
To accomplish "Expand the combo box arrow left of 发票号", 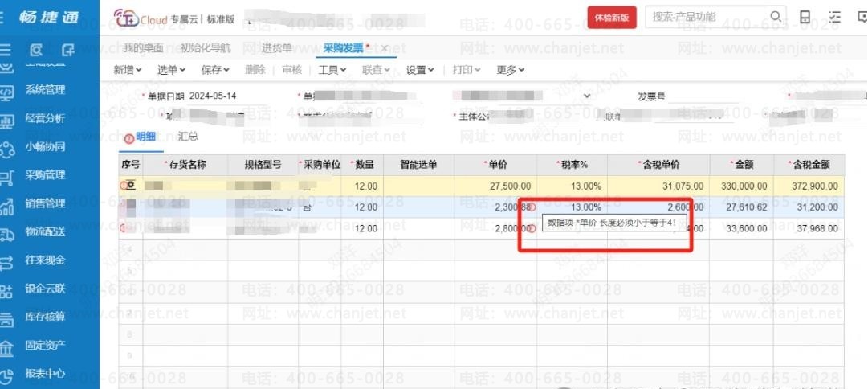I will (587, 96).
